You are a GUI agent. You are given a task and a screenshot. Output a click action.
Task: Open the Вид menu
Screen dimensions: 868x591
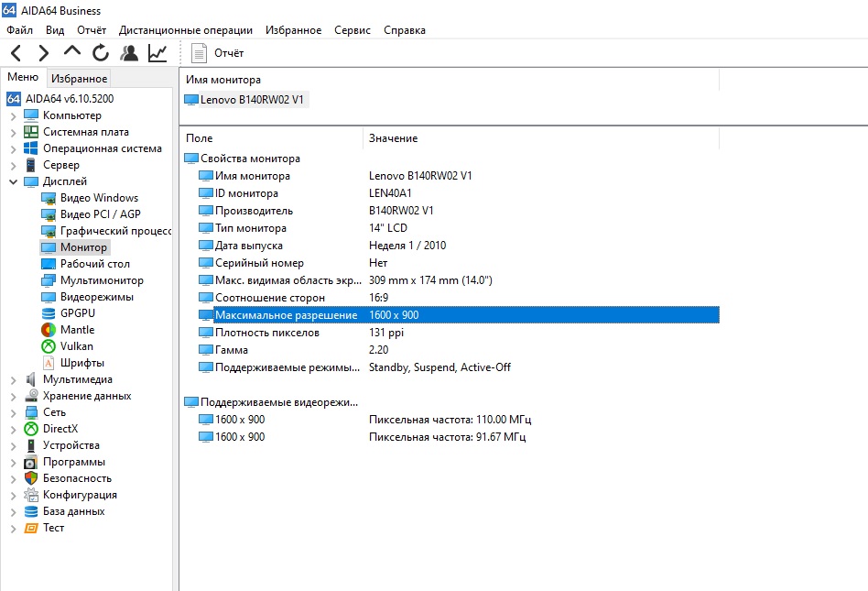[x=55, y=30]
